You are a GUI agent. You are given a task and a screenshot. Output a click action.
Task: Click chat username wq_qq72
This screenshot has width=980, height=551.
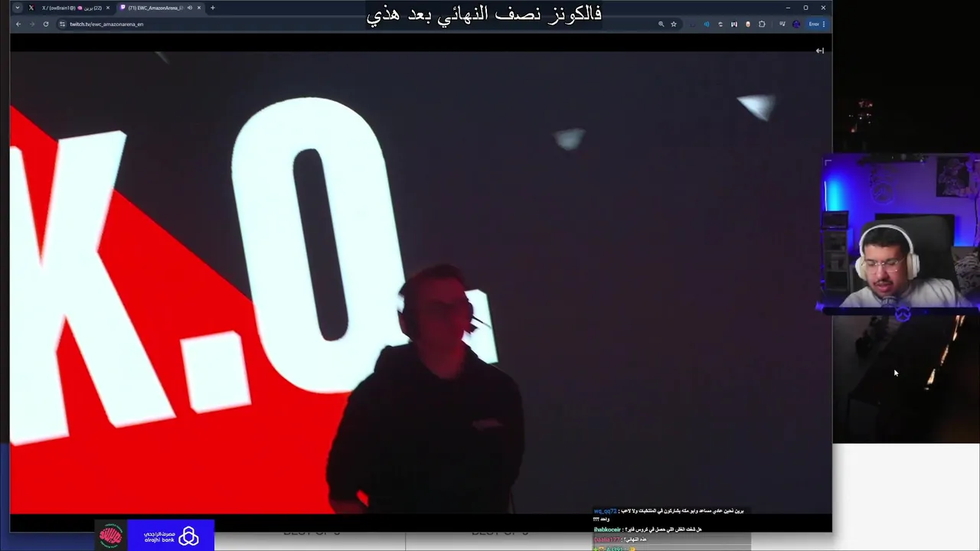(x=605, y=510)
